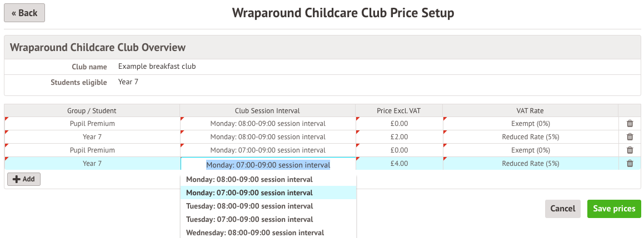Delete the first Pupil Premium price row
The width and height of the screenshot is (644, 238).
[x=630, y=124]
